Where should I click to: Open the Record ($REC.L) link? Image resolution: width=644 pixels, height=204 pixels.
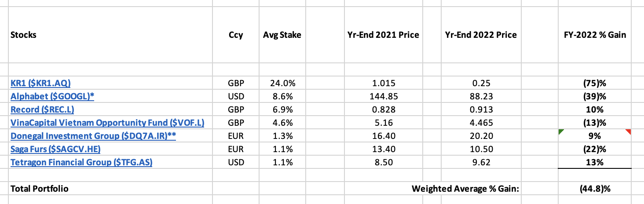tap(46, 109)
